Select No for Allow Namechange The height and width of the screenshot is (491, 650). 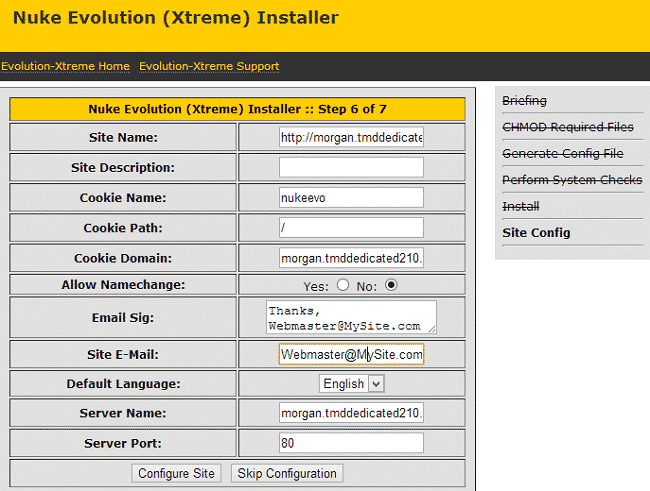[x=391, y=285]
